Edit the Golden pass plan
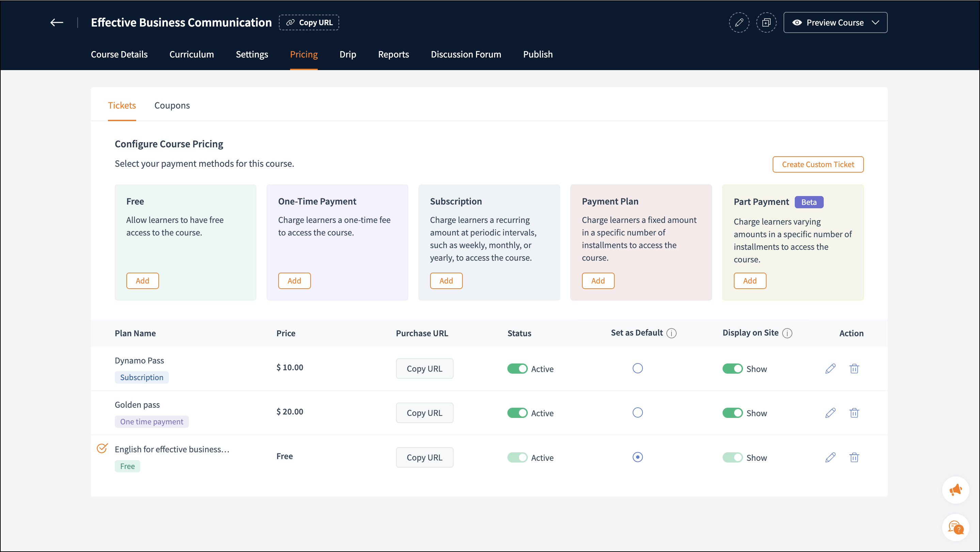The width and height of the screenshot is (980, 552). (x=830, y=412)
